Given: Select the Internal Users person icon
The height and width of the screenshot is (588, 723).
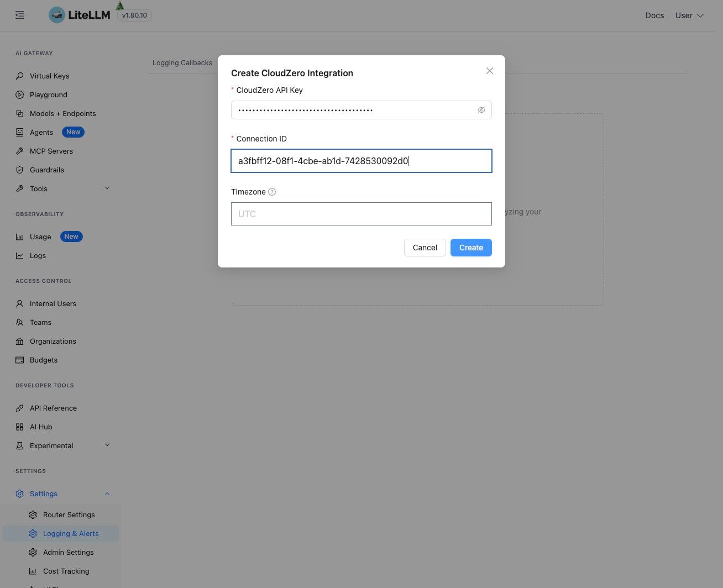Looking at the screenshot, I should tap(20, 303).
